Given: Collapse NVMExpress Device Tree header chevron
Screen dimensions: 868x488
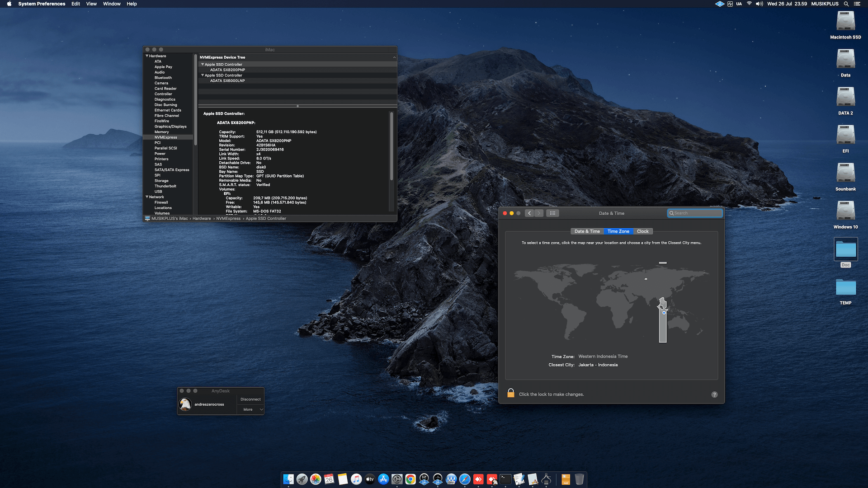Looking at the screenshot, I should (x=394, y=57).
